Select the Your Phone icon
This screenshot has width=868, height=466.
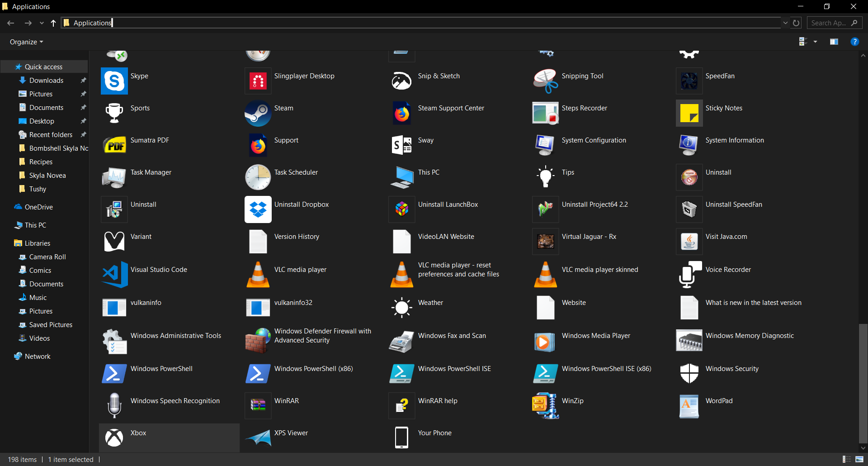(x=402, y=438)
